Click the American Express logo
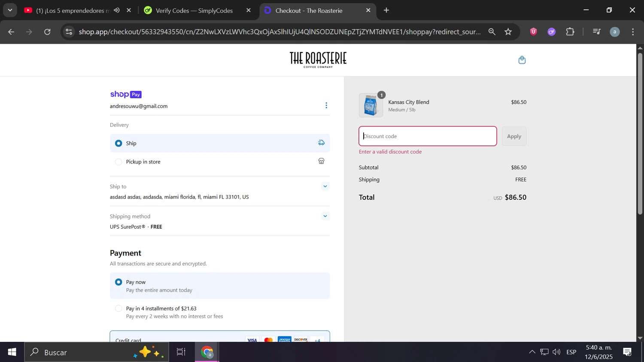The width and height of the screenshot is (644, 362). pyautogui.click(x=285, y=340)
